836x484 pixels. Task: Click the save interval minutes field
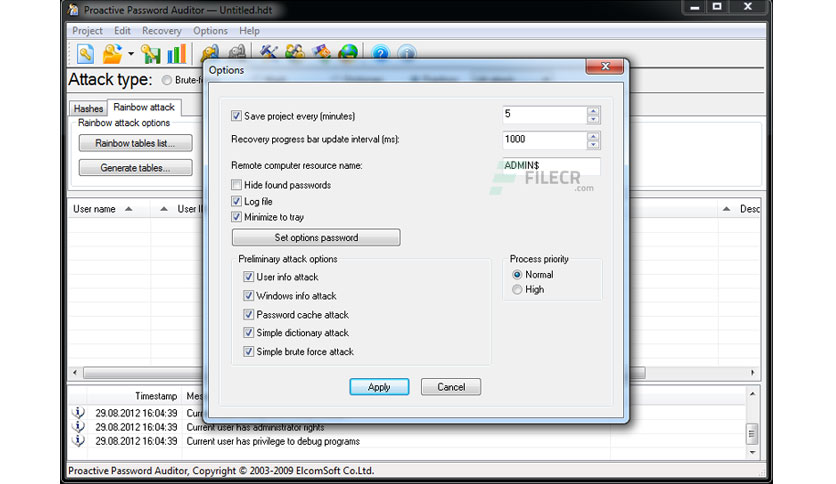click(544, 115)
